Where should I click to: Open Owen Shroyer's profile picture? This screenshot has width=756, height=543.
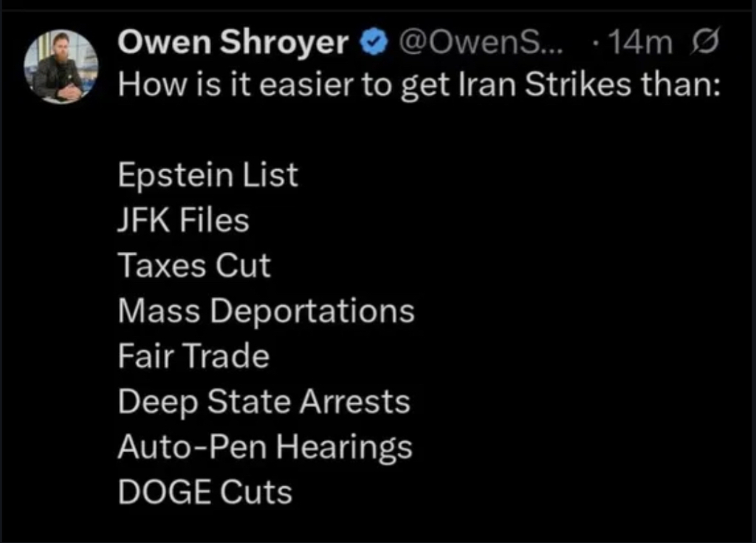click(x=61, y=67)
